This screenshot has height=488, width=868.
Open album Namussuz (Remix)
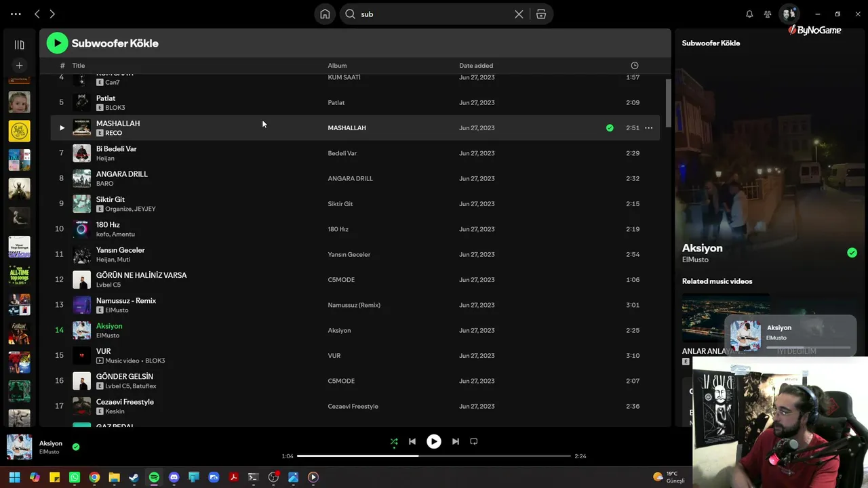pyautogui.click(x=354, y=305)
